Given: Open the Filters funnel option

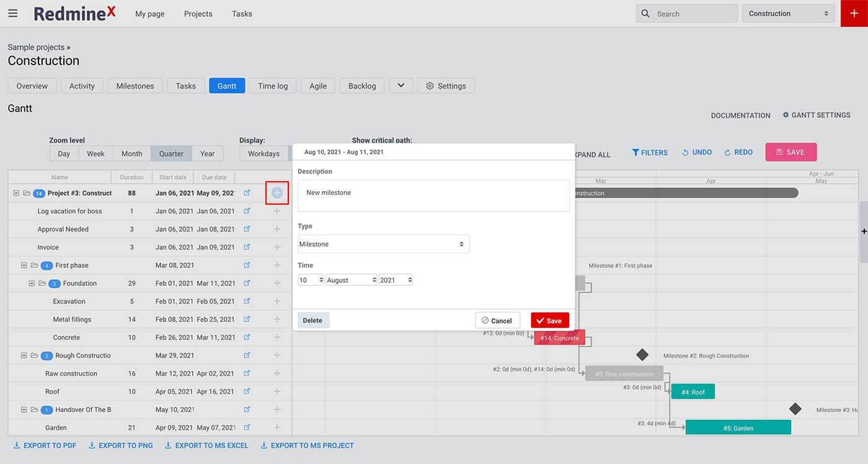Looking at the screenshot, I should pyautogui.click(x=650, y=152).
